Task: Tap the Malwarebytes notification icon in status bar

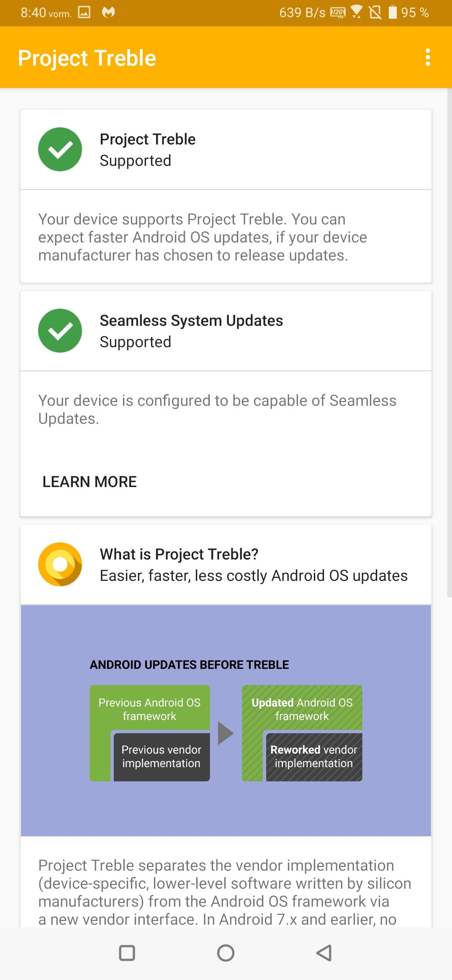Action: tap(108, 12)
